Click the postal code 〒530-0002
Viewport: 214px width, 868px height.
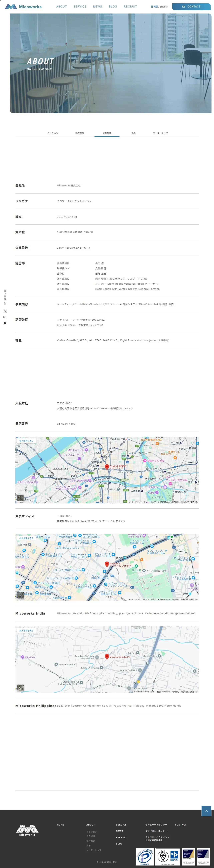coord(64,403)
